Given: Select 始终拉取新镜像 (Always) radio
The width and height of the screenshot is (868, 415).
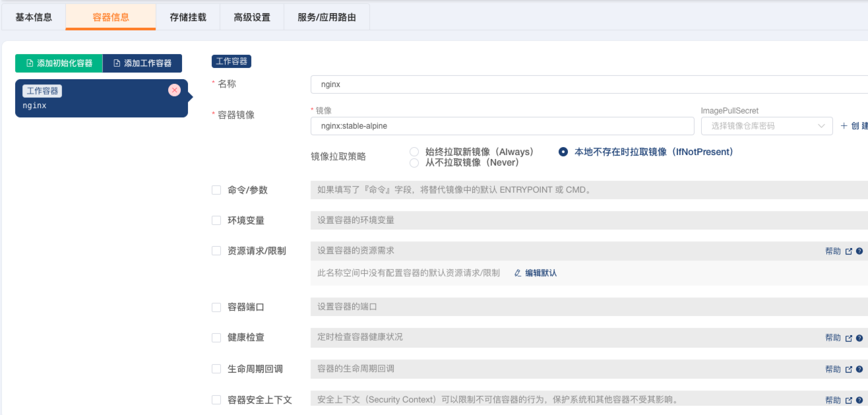Looking at the screenshot, I should click(414, 152).
